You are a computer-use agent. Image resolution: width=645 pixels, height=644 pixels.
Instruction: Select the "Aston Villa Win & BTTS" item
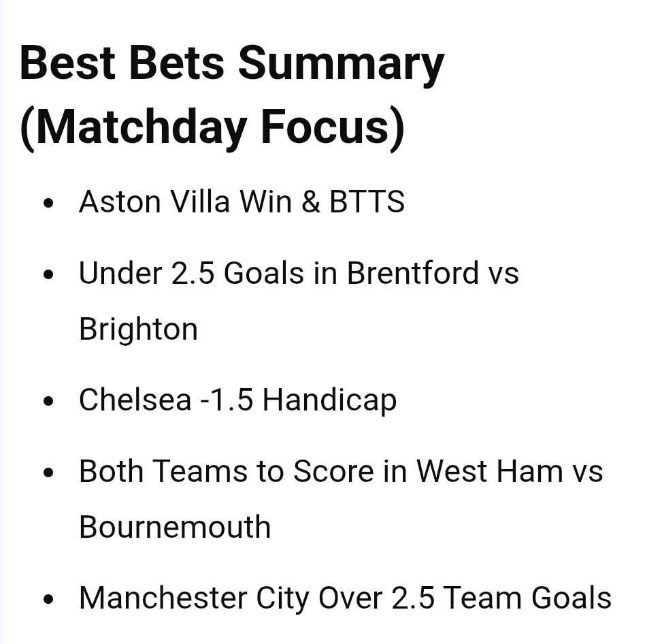(x=242, y=202)
